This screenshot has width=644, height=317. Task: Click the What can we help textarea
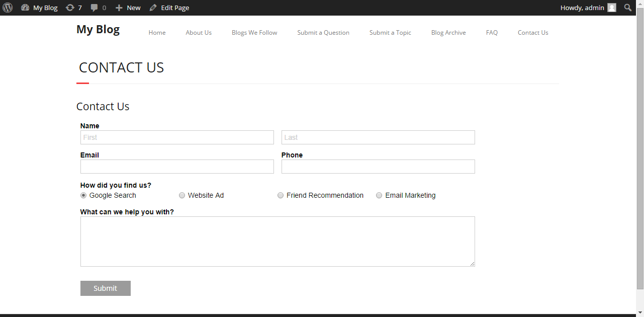278,242
